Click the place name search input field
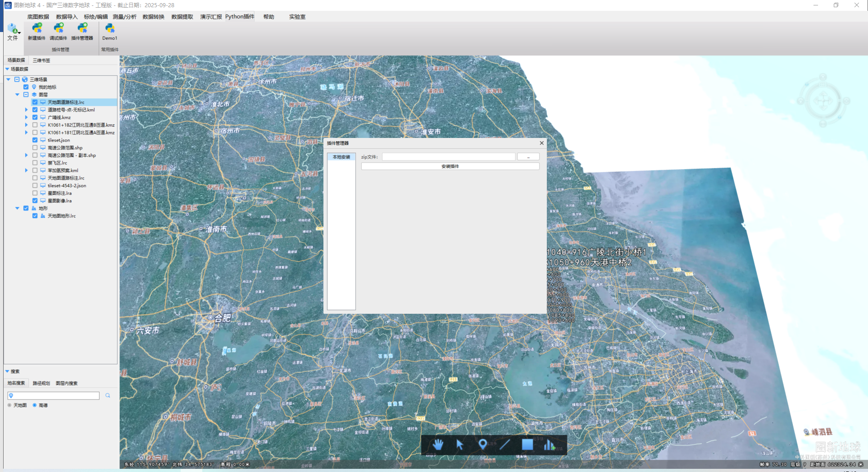This screenshot has height=472, width=868. point(54,395)
